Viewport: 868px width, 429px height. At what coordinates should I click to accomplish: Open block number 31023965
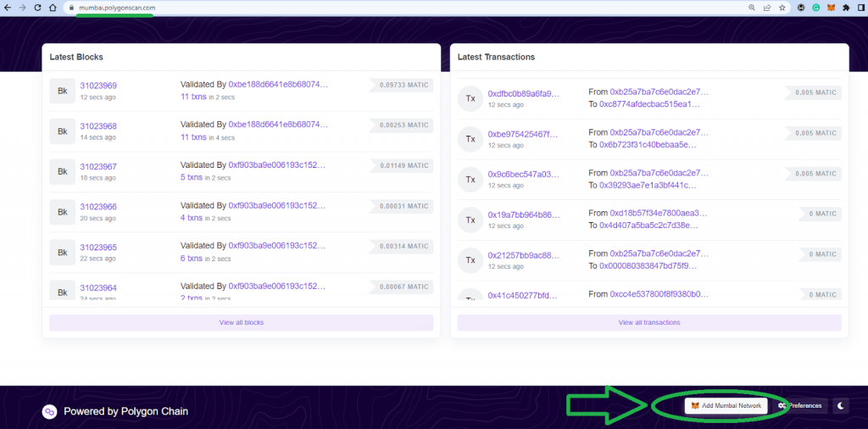[x=98, y=248]
